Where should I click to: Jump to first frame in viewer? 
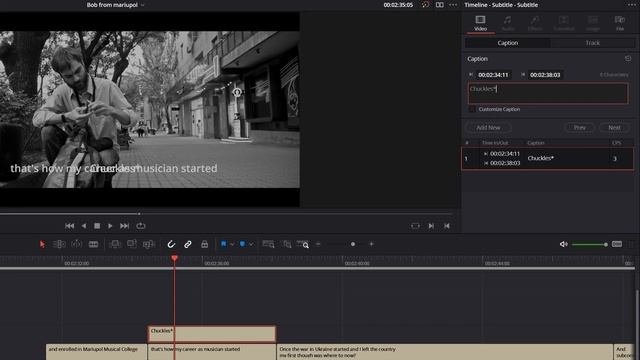(x=69, y=226)
